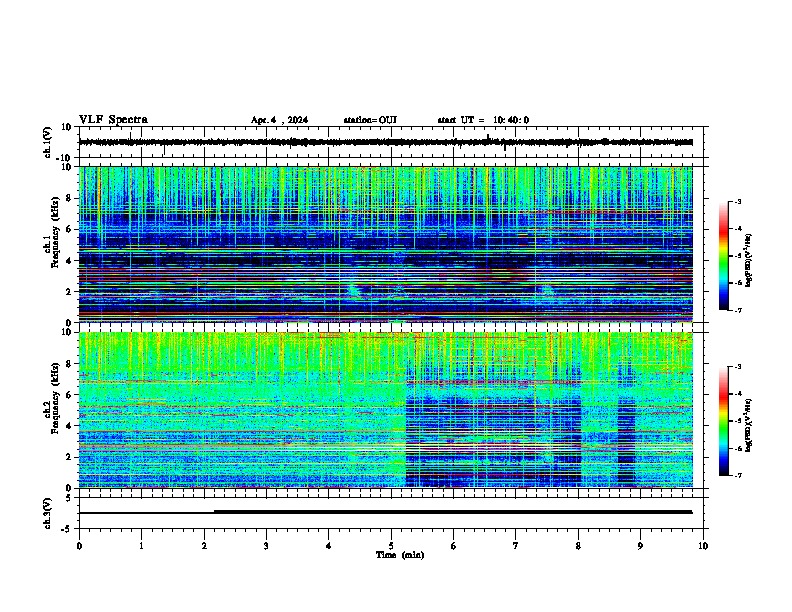
Task: Click the ch.1 spectrogram color scale bar
Action: (724, 256)
